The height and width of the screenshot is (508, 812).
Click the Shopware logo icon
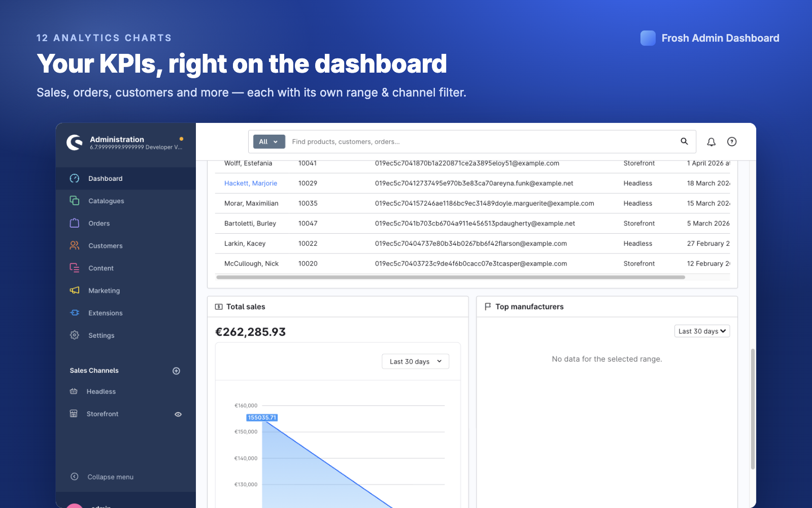75,142
